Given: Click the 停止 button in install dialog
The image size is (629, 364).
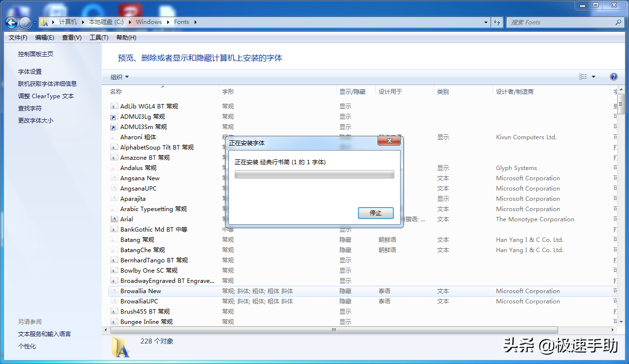Looking at the screenshot, I should [376, 213].
